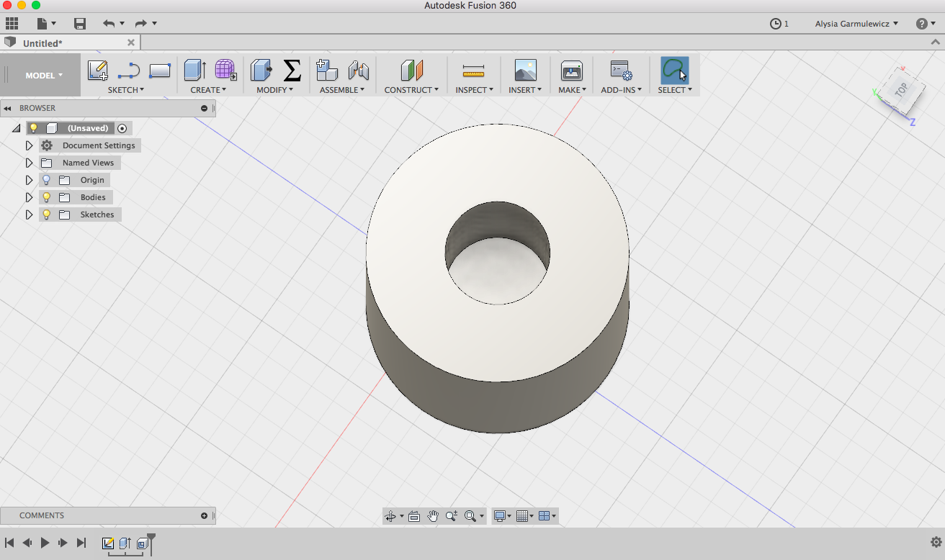Open the SKETCH menu
Viewport: 945px width, 560px height.
(x=126, y=90)
